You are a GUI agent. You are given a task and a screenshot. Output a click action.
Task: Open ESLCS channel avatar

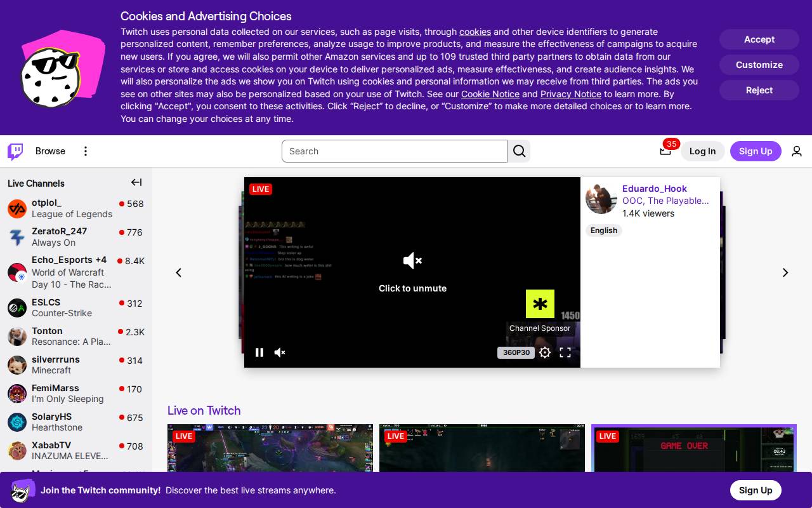click(x=17, y=308)
